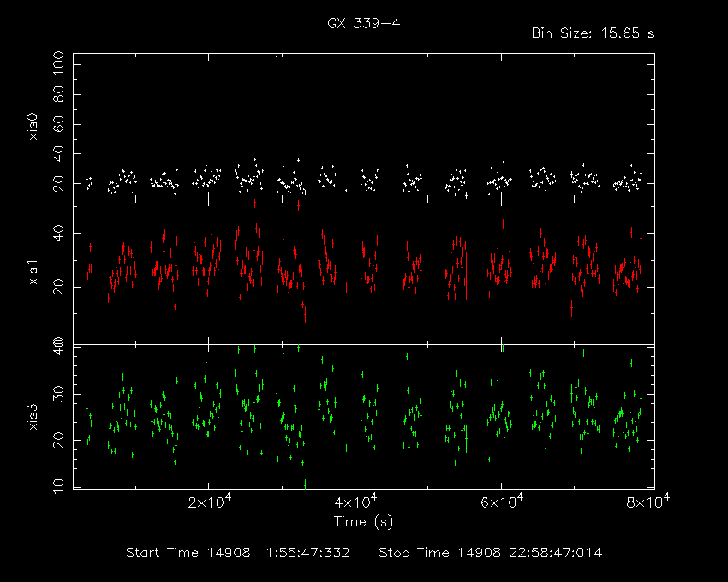Click the 'Stop Time 14908 22:58:47:014' text
Viewport: 728px width, 582px height.
pos(490,553)
